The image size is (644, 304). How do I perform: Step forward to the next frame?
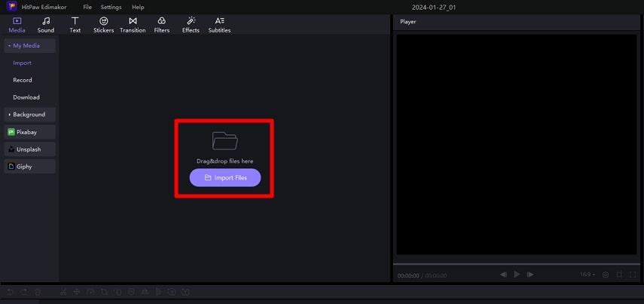(531, 275)
